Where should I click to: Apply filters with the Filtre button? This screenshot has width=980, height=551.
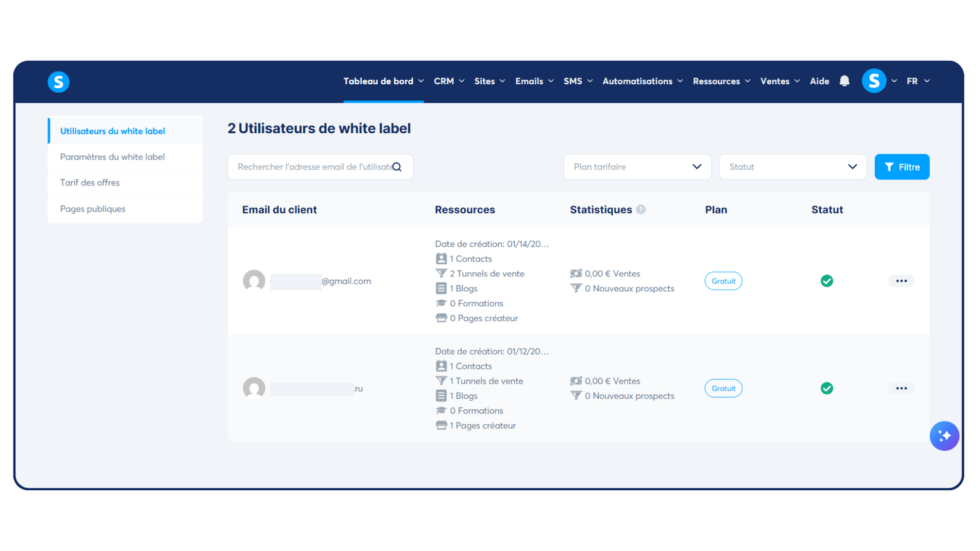pos(902,167)
